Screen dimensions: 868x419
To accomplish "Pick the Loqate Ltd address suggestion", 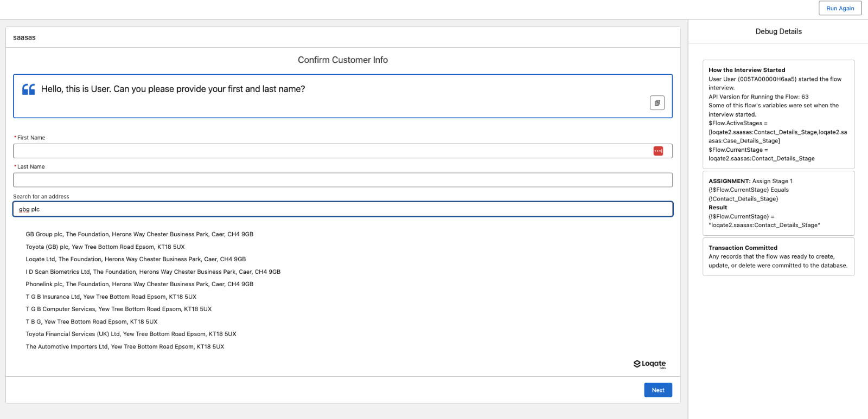I will pos(136,259).
